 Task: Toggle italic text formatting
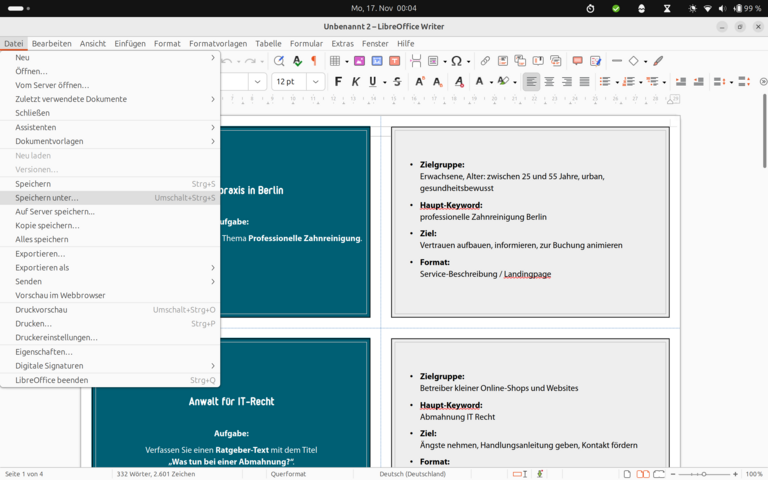[355, 81]
